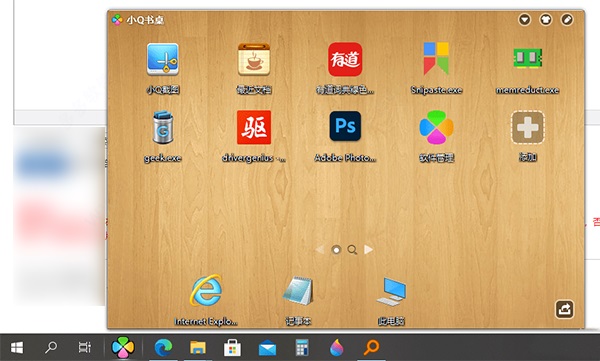
Task: Launch the drivergenius app
Action: pos(254,127)
